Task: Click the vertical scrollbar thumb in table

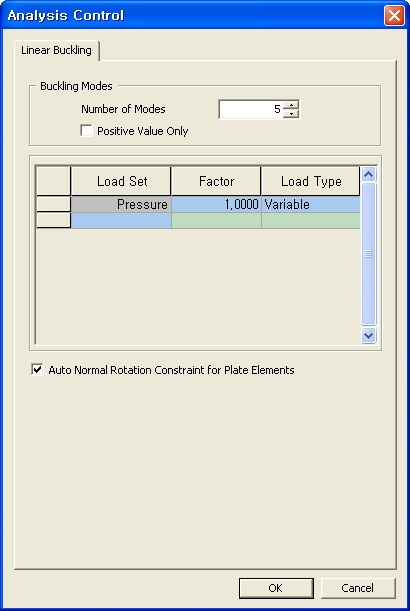Action: 368,254
